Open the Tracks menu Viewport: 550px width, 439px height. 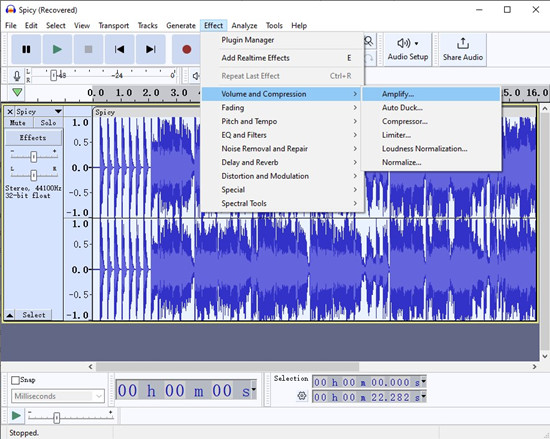pyautogui.click(x=147, y=26)
